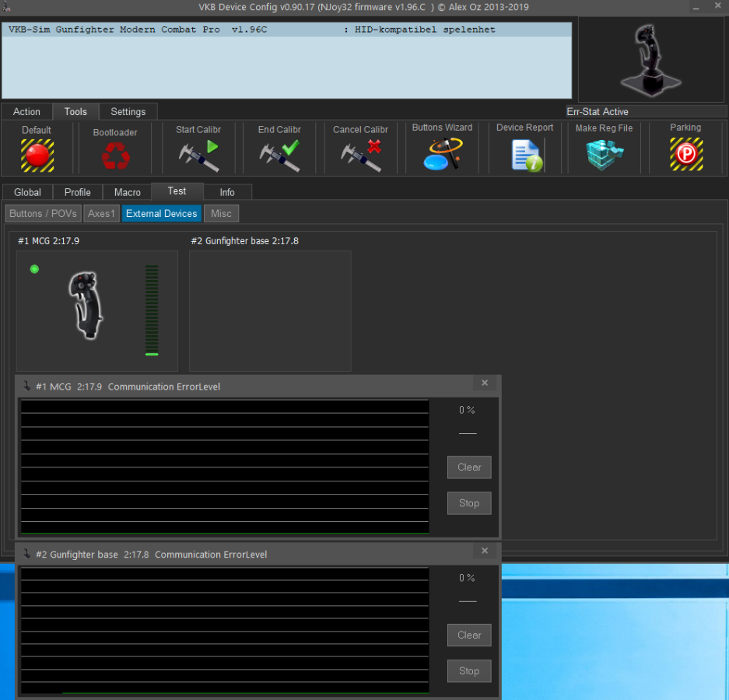
Task: Click the Err-Stat Active status label
Action: pyautogui.click(x=598, y=112)
